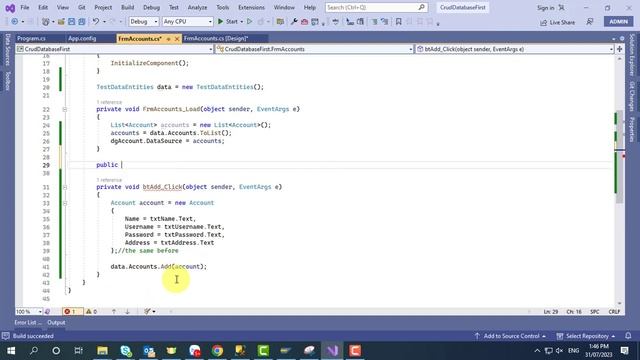Image resolution: width=640 pixels, height=360 pixels.
Task: Open the Start button dropdown arrow
Action: (242, 22)
